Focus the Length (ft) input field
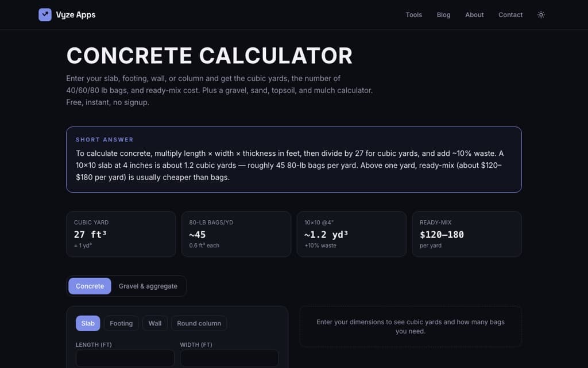Screen dimensions: 588x368 coord(125,358)
